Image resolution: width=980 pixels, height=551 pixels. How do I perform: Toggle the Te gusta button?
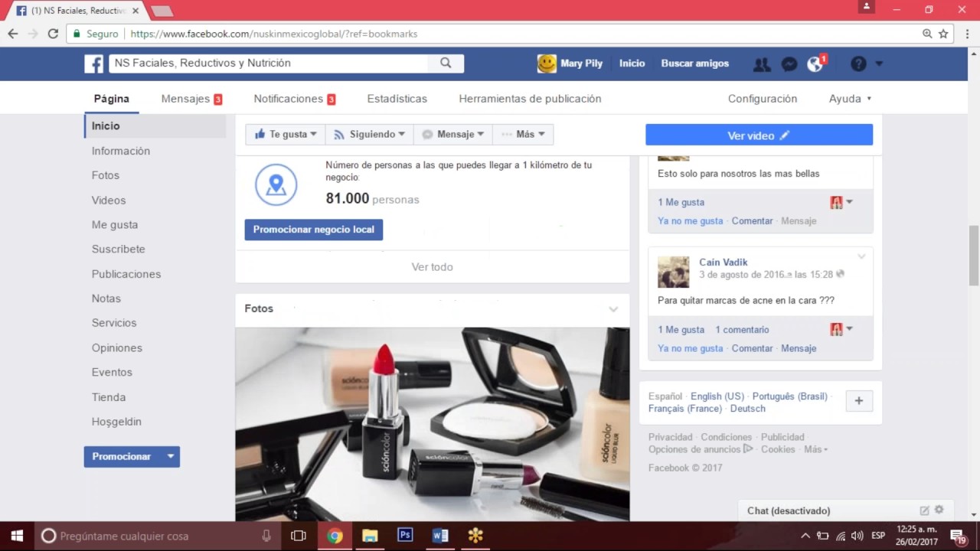tap(285, 134)
